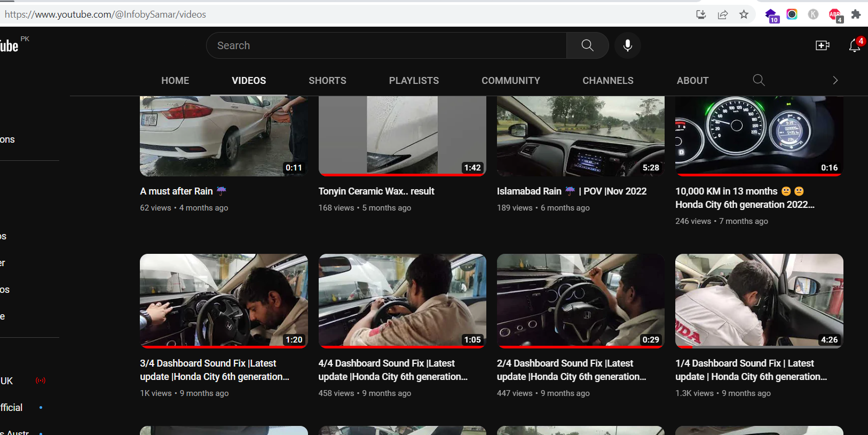Open the SHORTS tab
The width and height of the screenshot is (868, 435).
327,81
